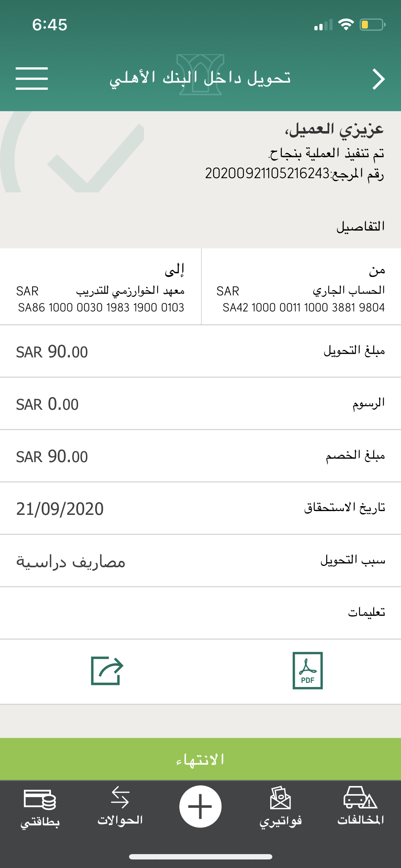401x868 pixels.
Task: Select the source account IBAN SA42
Action: point(303,308)
